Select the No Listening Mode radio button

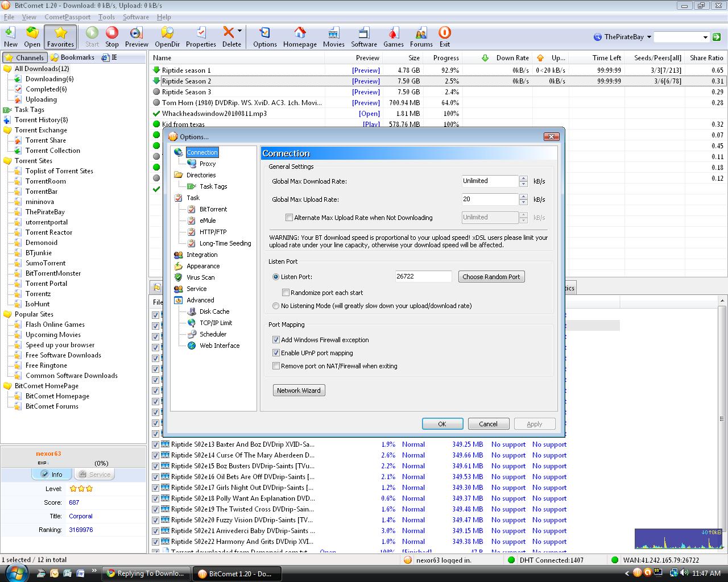pyautogui.click(x=275, y=306)
